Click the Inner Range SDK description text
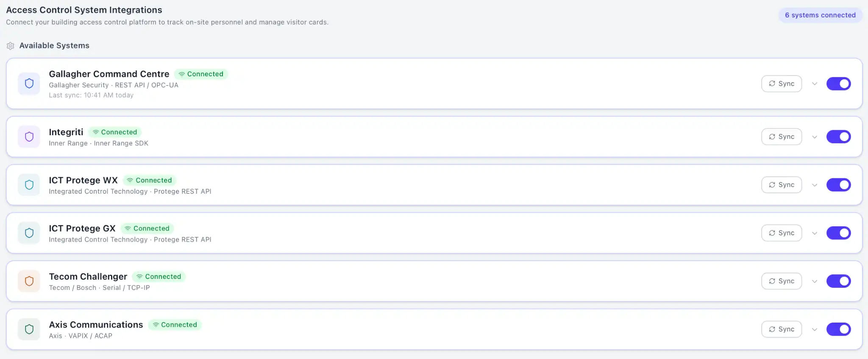 98,143
